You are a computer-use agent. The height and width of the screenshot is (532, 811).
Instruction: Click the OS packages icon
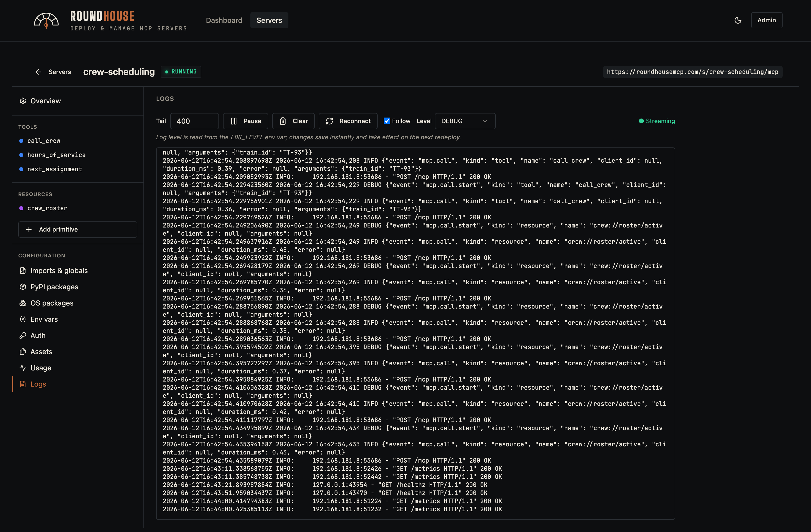pyautogui.click(x=23, y=303)
